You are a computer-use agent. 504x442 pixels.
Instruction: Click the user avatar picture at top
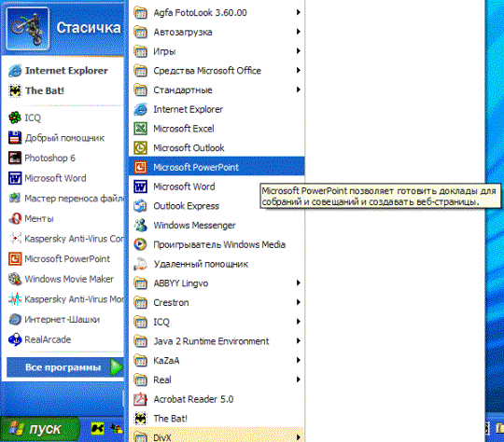28,29
